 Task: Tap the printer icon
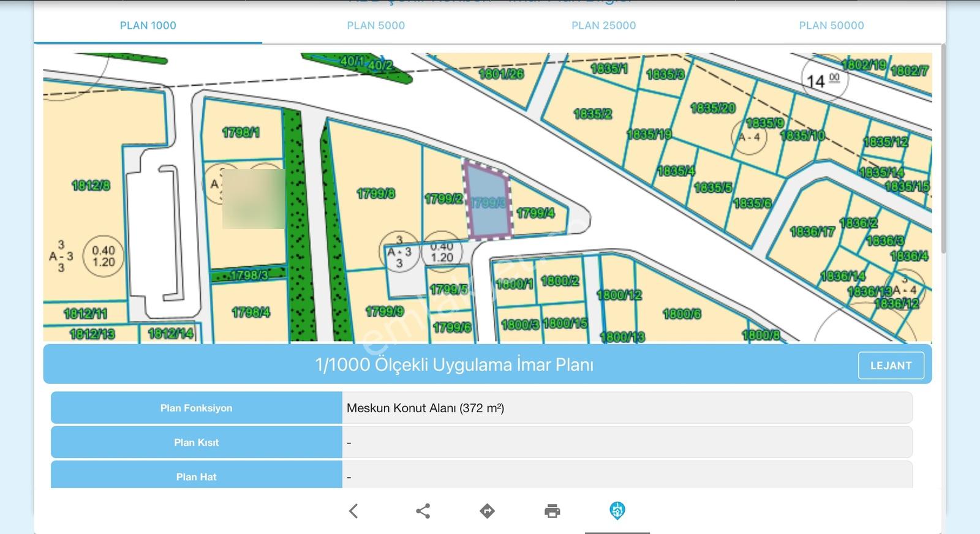[552, 511]
